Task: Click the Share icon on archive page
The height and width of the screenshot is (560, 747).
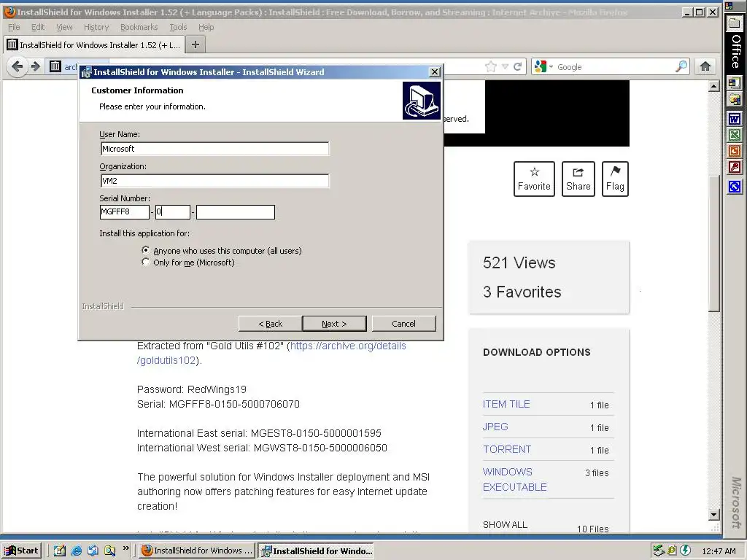Action: click(578, 179)
